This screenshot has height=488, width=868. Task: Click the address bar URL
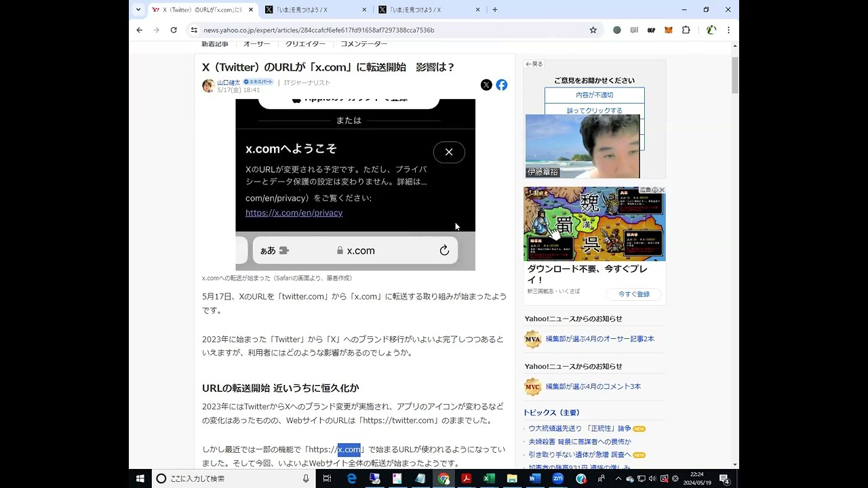319,30
